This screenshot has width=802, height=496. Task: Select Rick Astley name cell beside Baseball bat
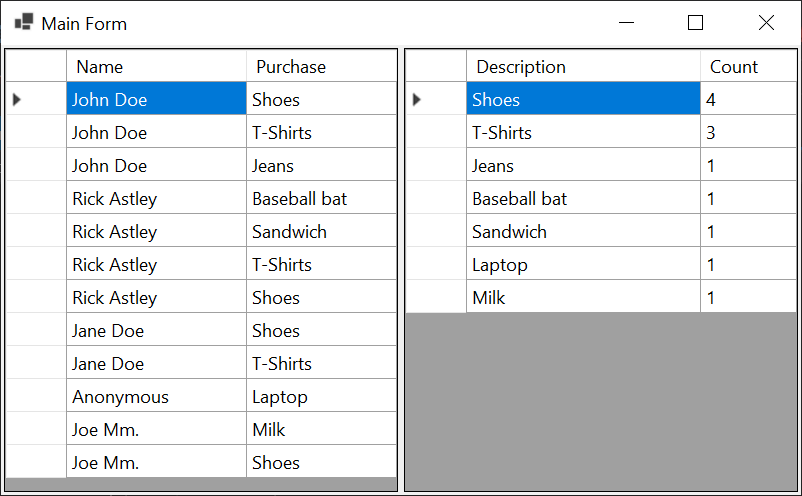(x=157, y=198)
